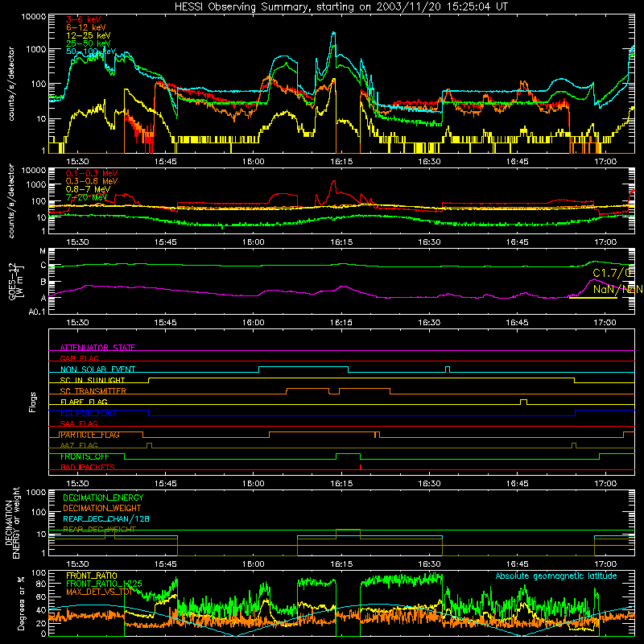Select the AAZ_FLAG label
Viewport: 644px width, 644px height.
point(79,445)
